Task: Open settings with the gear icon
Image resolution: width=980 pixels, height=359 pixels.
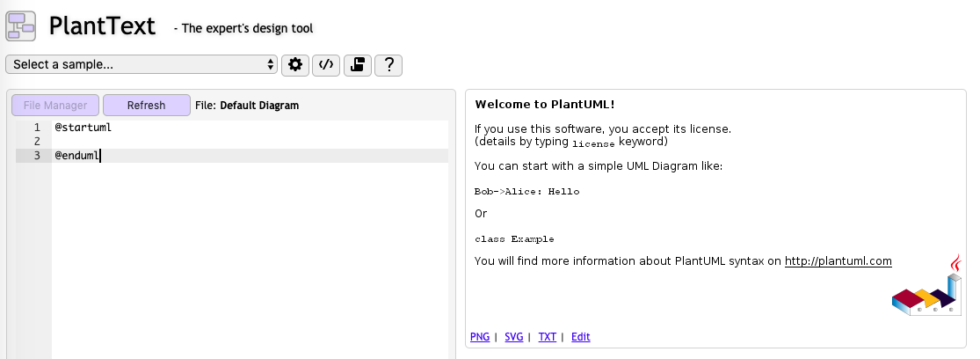Action: tap(295, 64)
